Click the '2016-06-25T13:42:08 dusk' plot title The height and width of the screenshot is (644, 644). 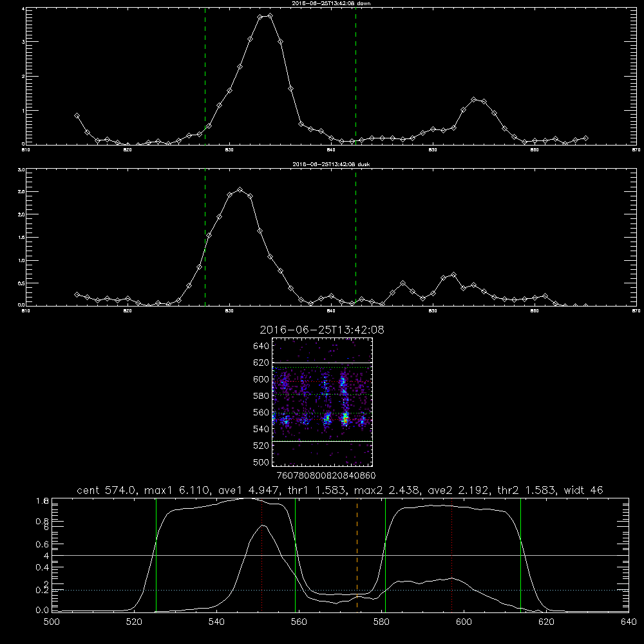[x=331, y=164]
